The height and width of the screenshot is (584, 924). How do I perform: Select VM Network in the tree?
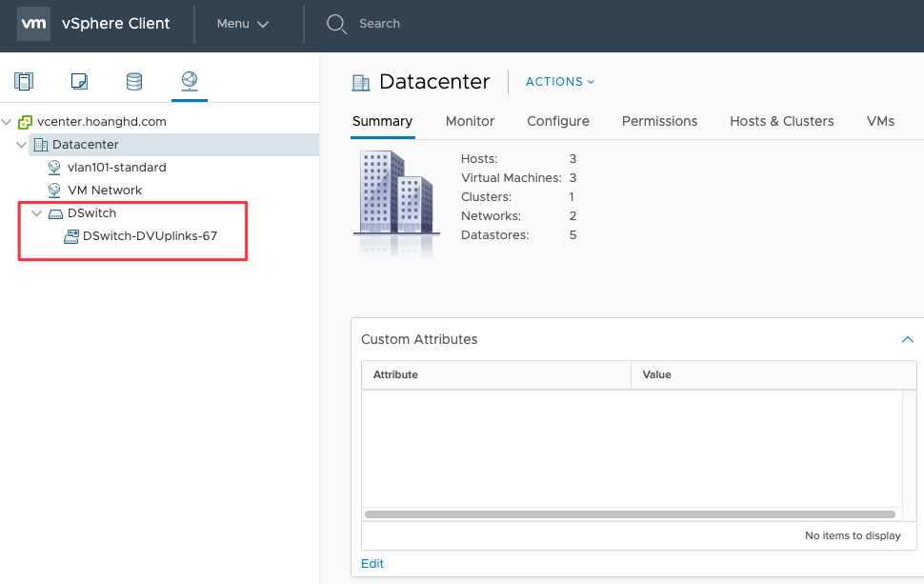[104, 191]
